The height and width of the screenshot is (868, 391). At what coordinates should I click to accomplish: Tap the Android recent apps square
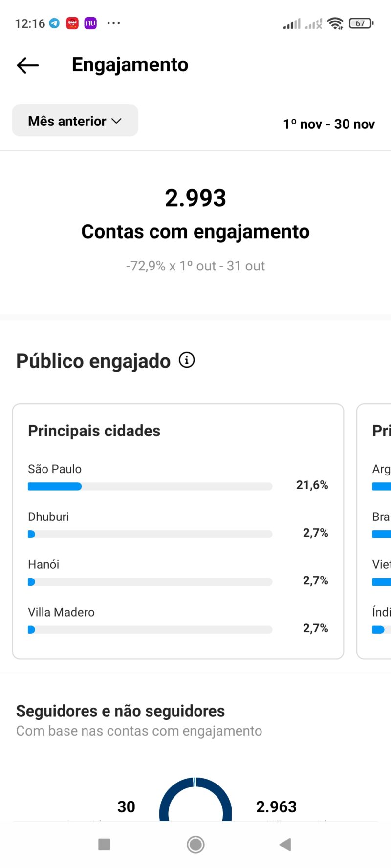pos(104,845)
